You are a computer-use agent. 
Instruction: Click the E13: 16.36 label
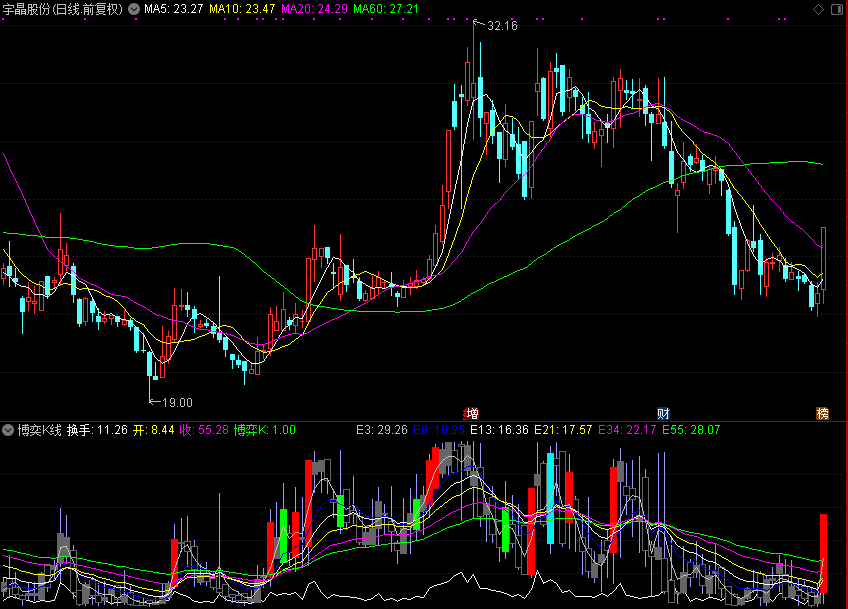coord(499,430)
